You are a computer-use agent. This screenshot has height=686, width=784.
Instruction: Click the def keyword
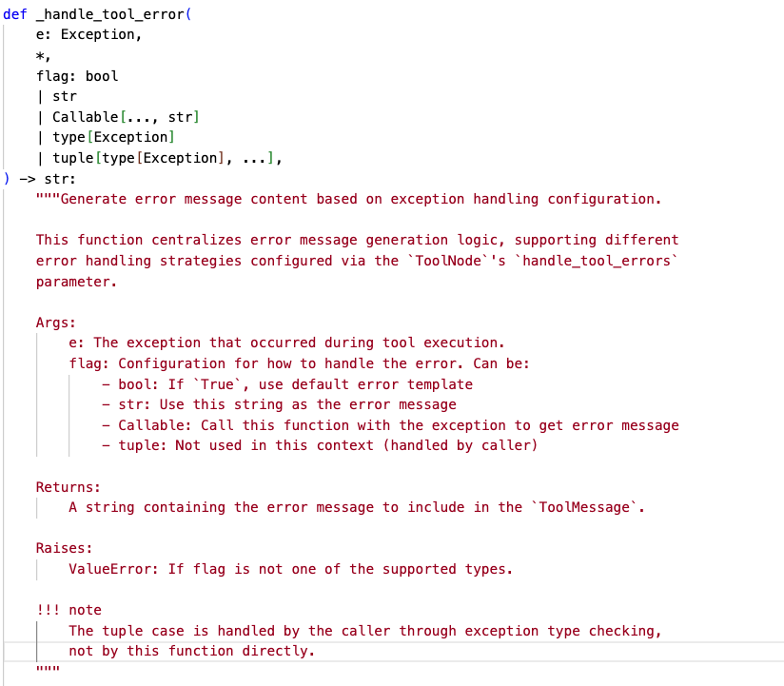point(16,14)
